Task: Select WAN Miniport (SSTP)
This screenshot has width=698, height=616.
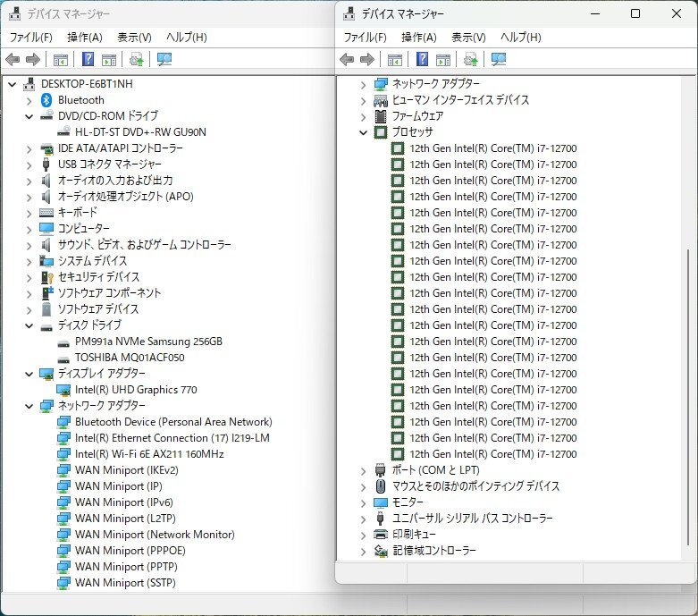Action: click(125, 583)
